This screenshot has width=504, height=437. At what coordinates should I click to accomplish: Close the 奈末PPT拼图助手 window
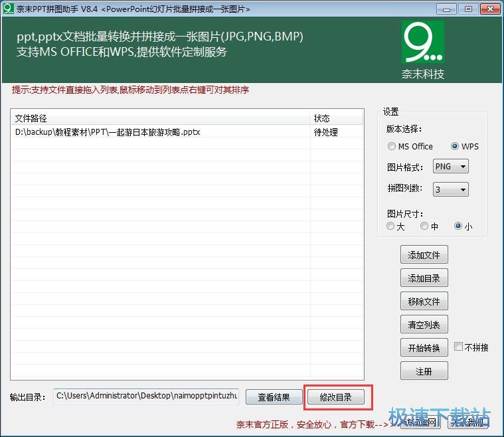coord(490,9)
